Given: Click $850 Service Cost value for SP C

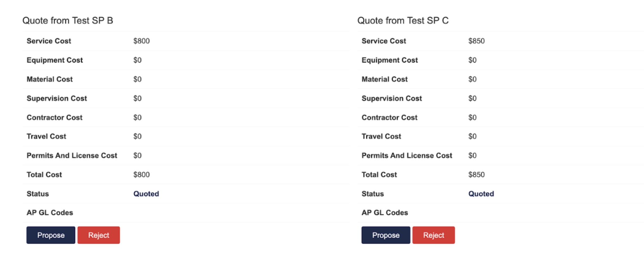Looking at the screenshot, I should coord(476,41).
